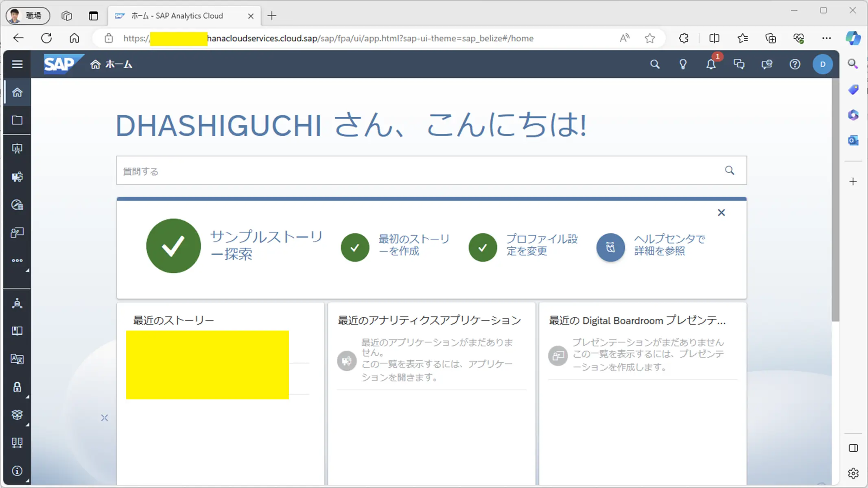Click the search icon in the SAP header

coord(655,64)
